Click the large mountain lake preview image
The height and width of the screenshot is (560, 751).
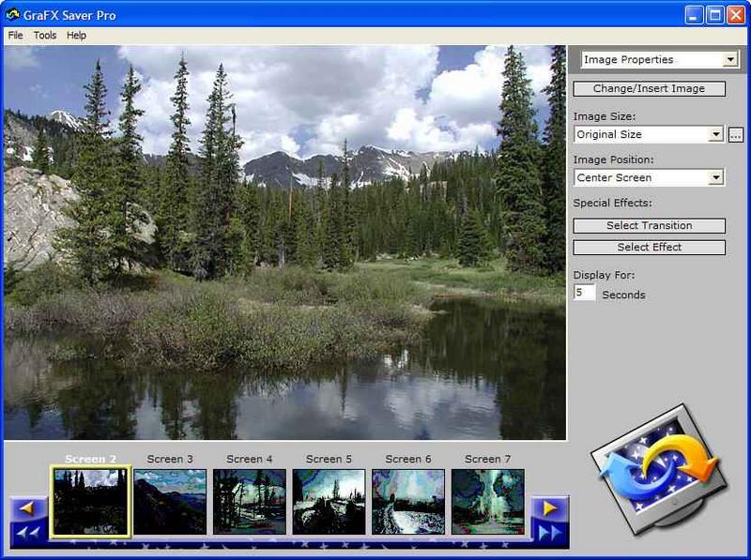click(285, 242)
